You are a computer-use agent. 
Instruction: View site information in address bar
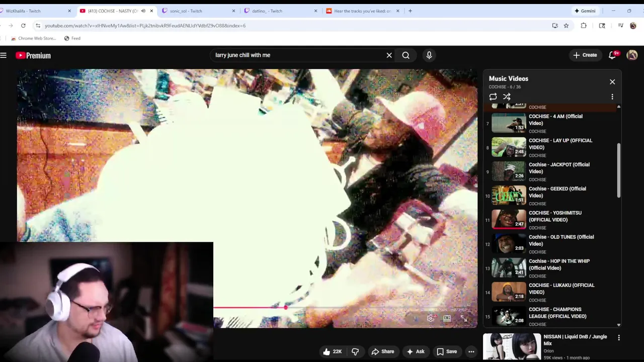coord(38,26)
